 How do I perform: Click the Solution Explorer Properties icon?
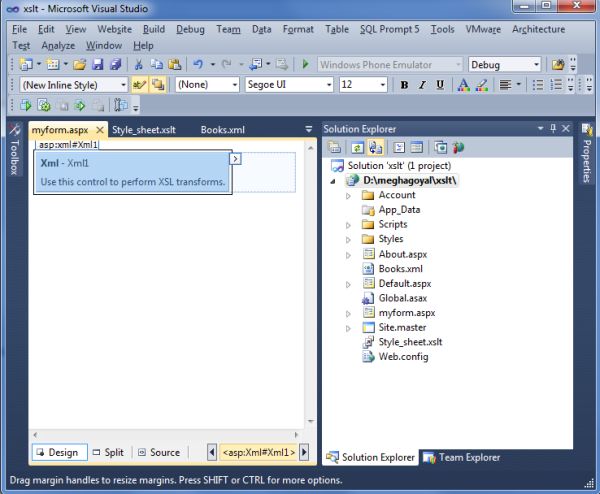coord(334,147)
